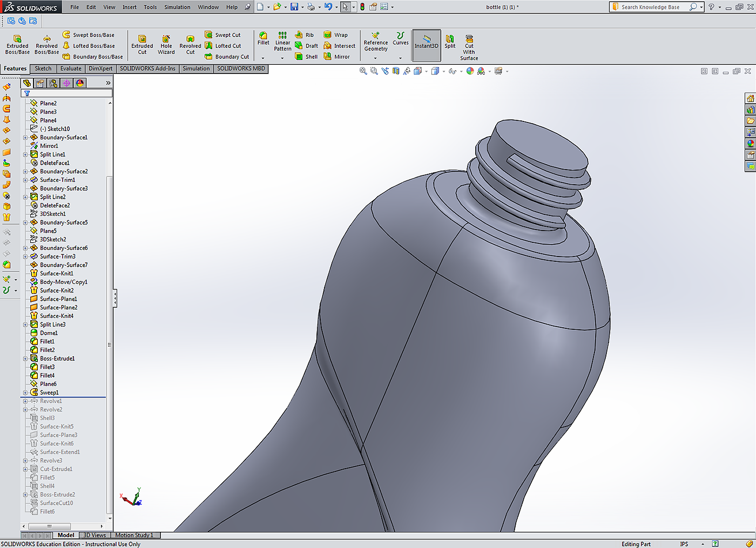Click the Shell feature icon
756x548 pixels.
pos(306,57)
